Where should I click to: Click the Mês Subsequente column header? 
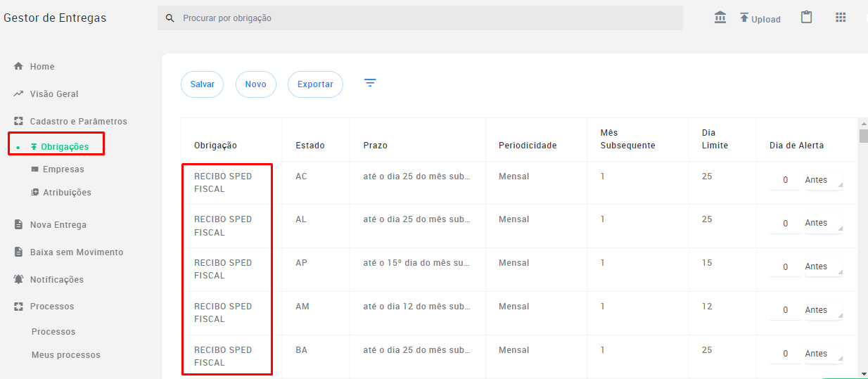(x=627, y=139)
